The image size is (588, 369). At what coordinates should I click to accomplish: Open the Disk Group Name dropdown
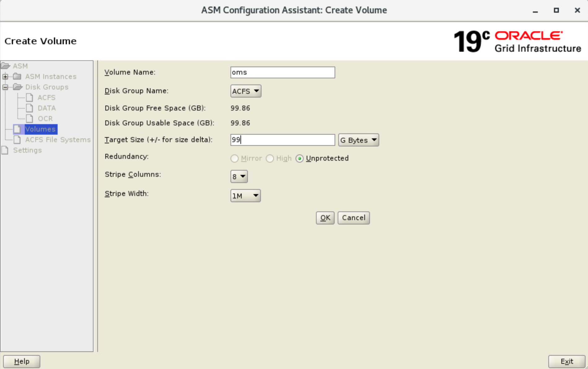coord(246,91)
